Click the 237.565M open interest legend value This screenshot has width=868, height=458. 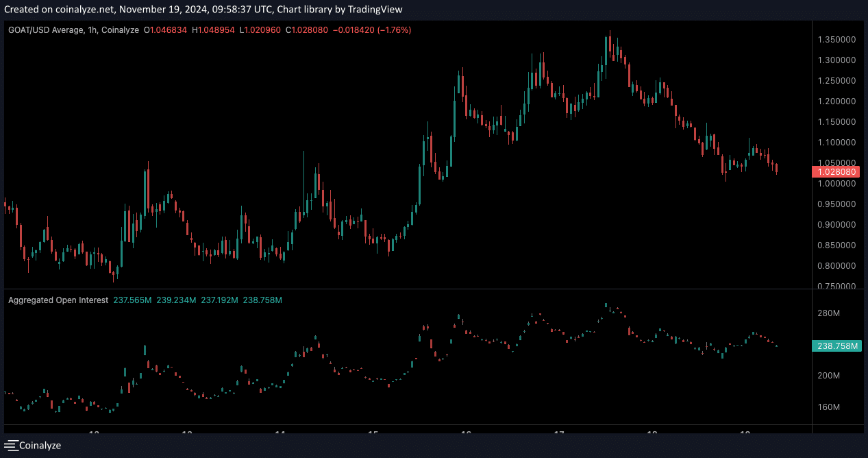(132, 300)
